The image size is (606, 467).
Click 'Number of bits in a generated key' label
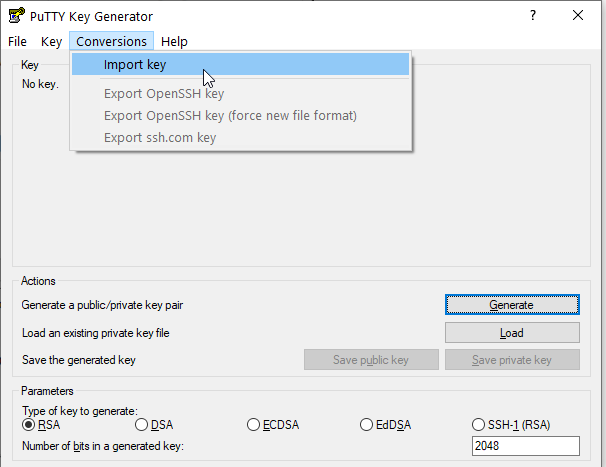click(103, 446)
